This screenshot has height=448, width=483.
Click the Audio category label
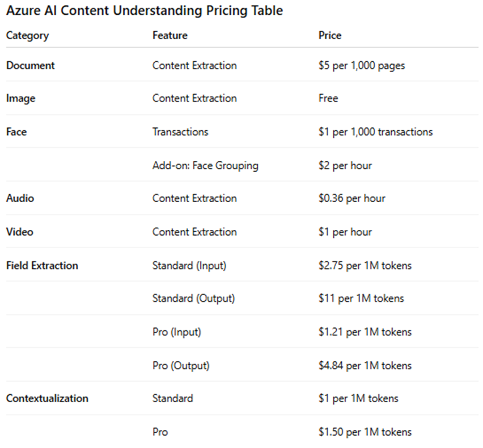pos(20,198)
